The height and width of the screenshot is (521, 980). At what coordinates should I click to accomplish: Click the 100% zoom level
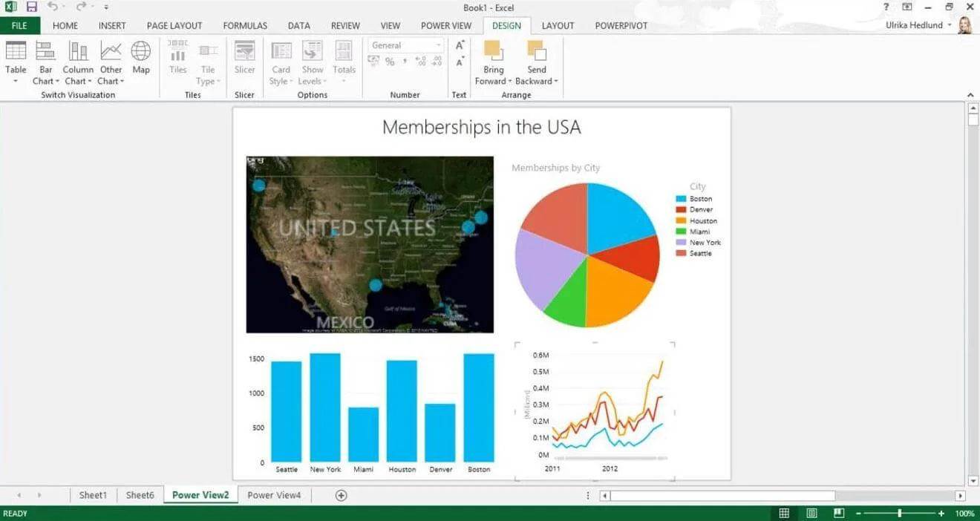pos(964,514)
